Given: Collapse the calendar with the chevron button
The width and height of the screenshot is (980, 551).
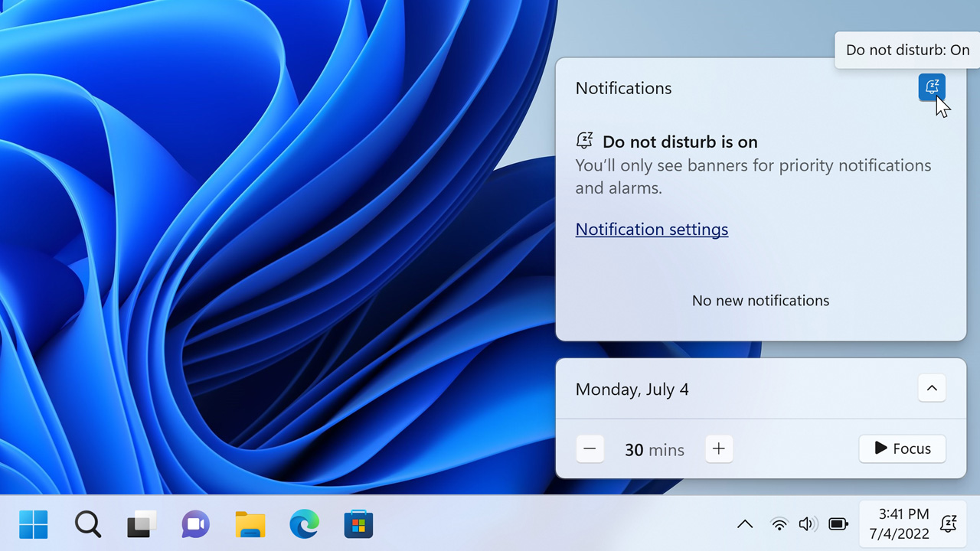Looking at the screenshot, I should (x=932, y=388).
